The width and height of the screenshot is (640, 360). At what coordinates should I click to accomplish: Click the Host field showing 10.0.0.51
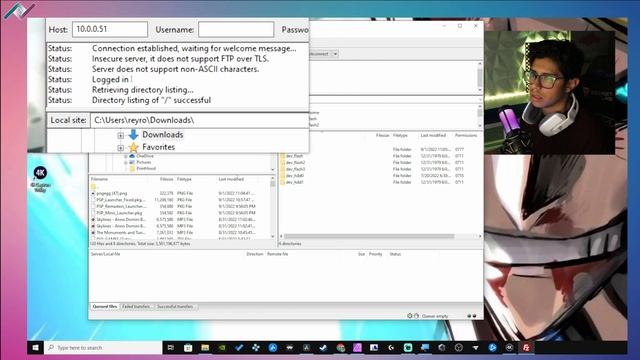click(x=110, y=29)
